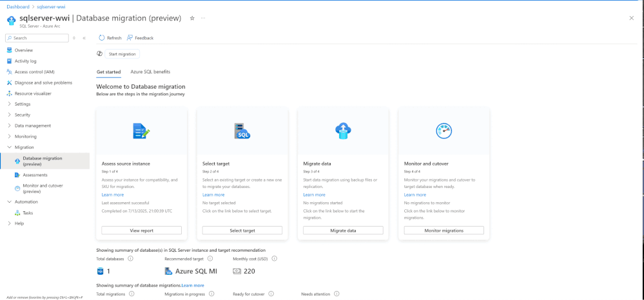
Task: Switch to the Azure SQL benefits tab
Action: click(x=150, y=72)
